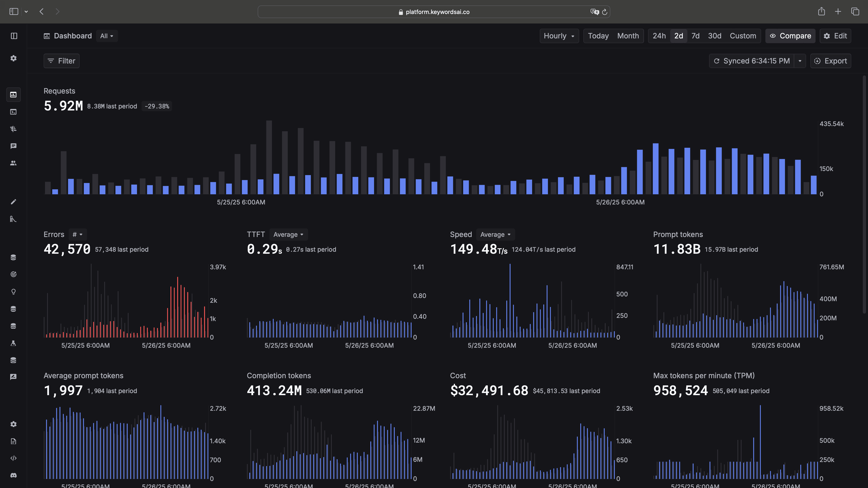Open the users icon in sidebar
This screenshot has width=868, height=488.
pos(14,163)
